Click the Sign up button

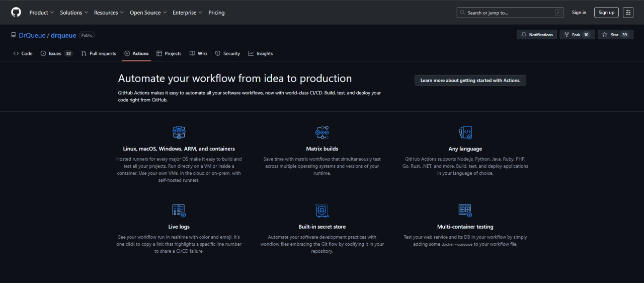(606, 13)
